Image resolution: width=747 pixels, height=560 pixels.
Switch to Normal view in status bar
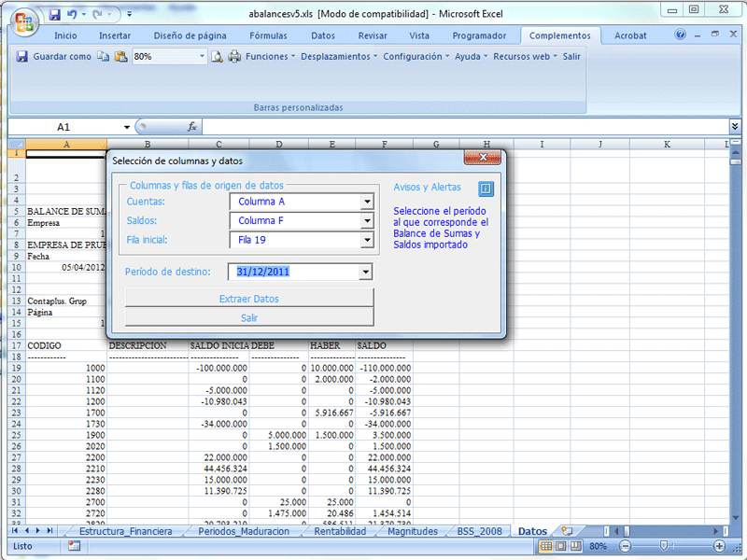(546, 546)
